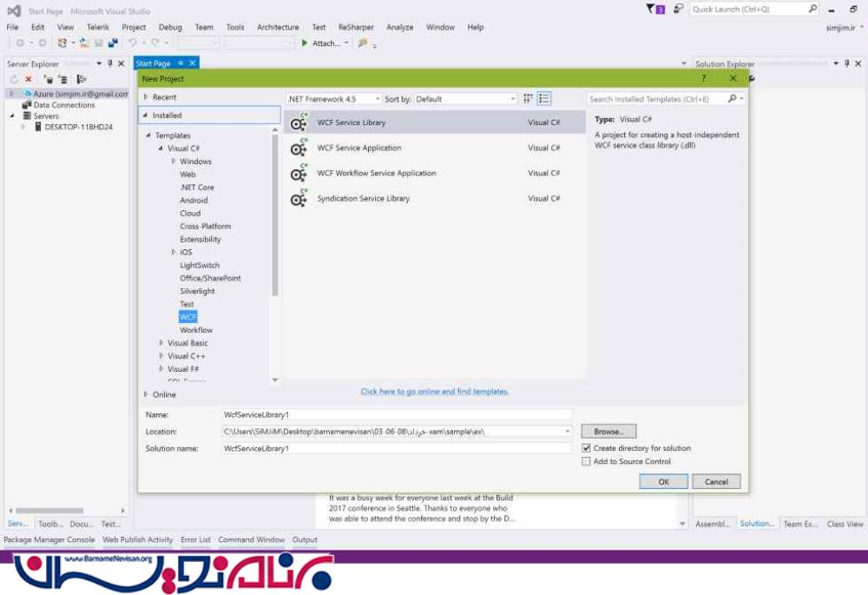Image resolution: width=868 pixels, height=595 pixels.
Task: Click the third add-connection icon in Server Explorer toolbar
Action: [x=82, y=79]
